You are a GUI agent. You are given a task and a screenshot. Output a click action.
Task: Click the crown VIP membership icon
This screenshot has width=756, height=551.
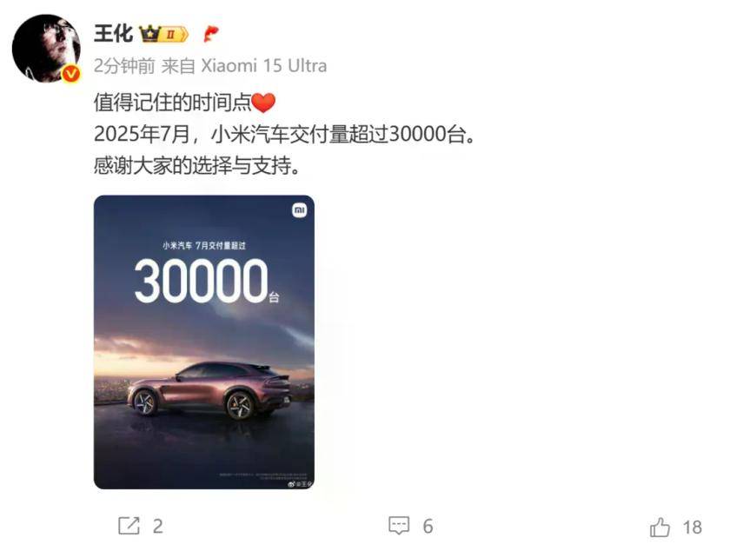pyautogui.click(x=149, y=34)
